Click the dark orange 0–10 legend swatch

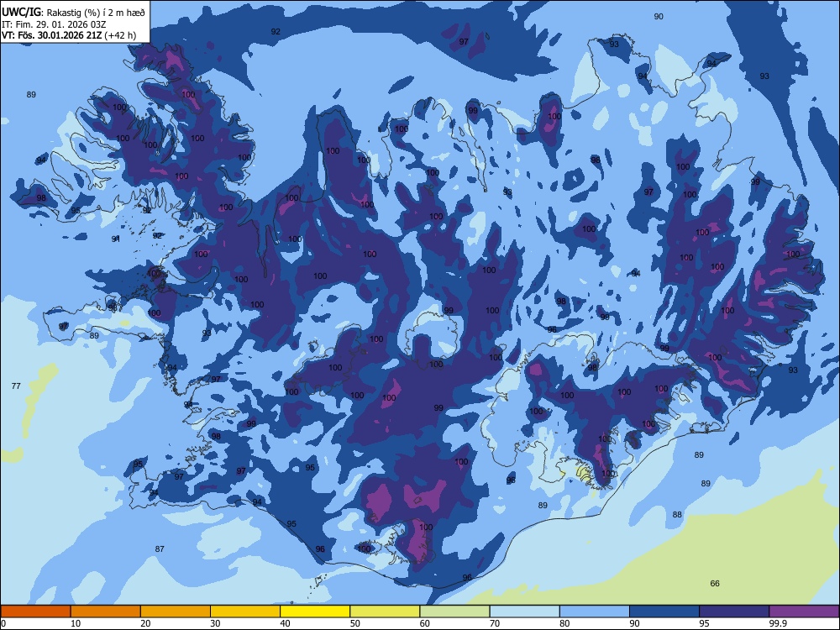(35, 612)
